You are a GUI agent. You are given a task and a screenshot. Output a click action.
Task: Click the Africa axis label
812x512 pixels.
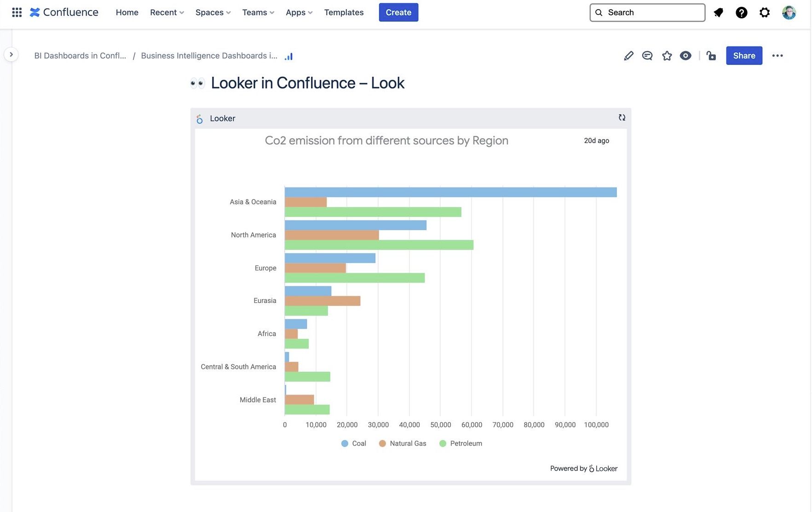coord(267,334)
